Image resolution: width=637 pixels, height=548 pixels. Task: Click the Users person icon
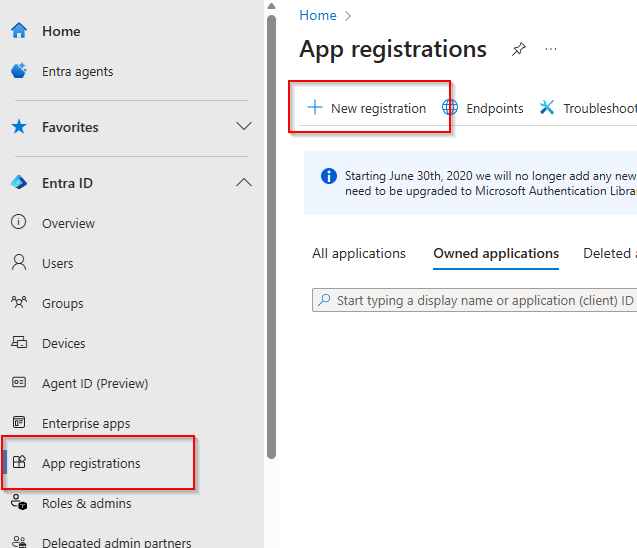click(x=19, y=263)
